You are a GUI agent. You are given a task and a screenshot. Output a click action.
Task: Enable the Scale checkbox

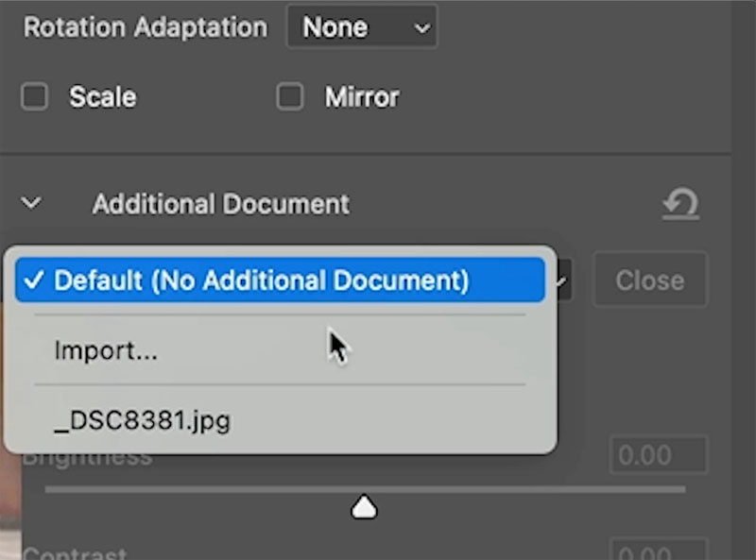34,97
